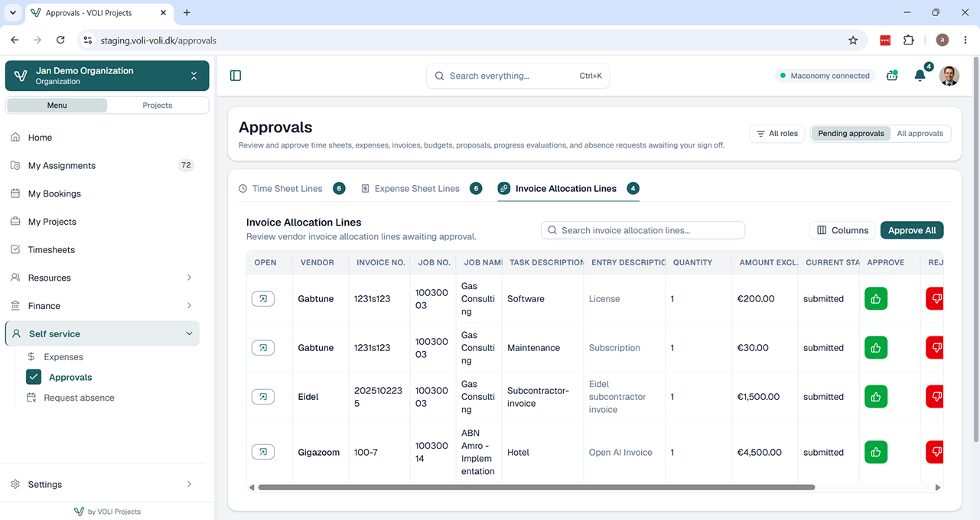Go to Home in sidebar

pos(103,138)
